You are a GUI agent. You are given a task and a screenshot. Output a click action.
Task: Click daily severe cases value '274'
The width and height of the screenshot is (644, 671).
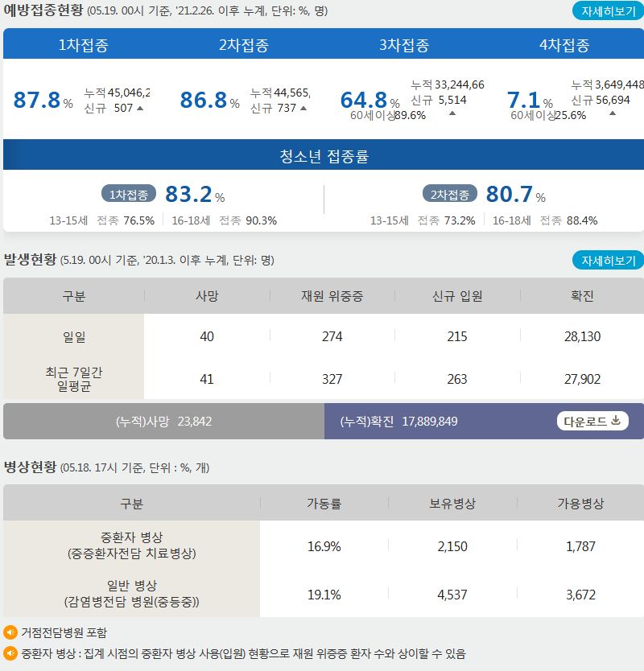coord(332,336)
